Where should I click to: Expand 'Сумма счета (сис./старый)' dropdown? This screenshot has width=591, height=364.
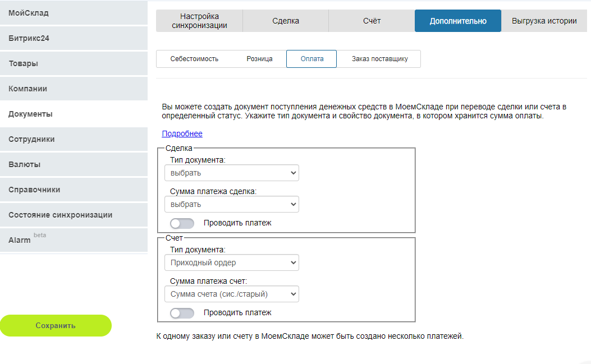(231, 294)
